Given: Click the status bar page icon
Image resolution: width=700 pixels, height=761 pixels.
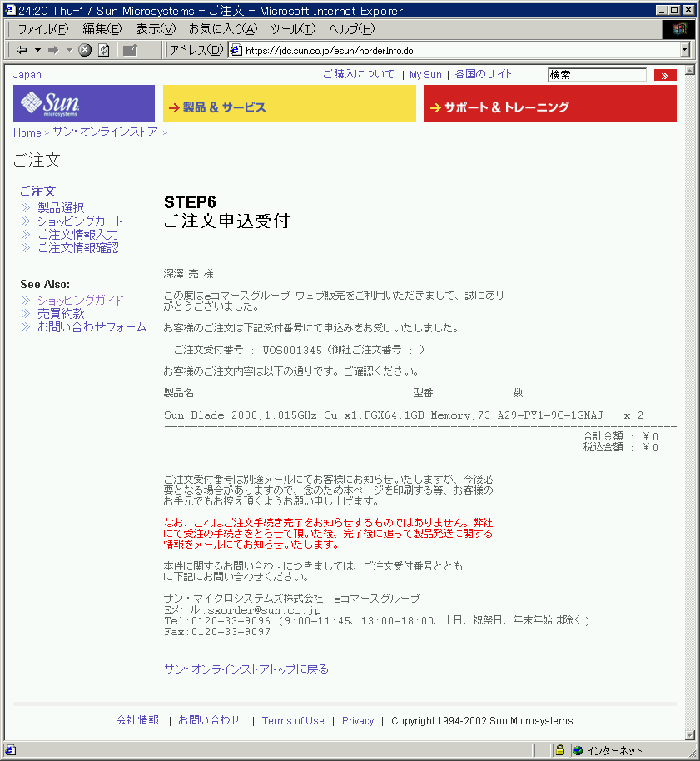Looking at the screenshot, I should [x=11, y=750].
